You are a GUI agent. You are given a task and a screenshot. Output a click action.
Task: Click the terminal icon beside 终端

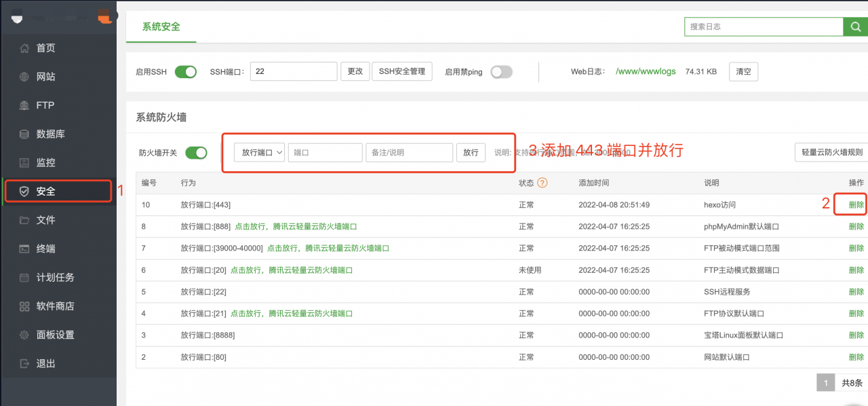pos(24,248)
